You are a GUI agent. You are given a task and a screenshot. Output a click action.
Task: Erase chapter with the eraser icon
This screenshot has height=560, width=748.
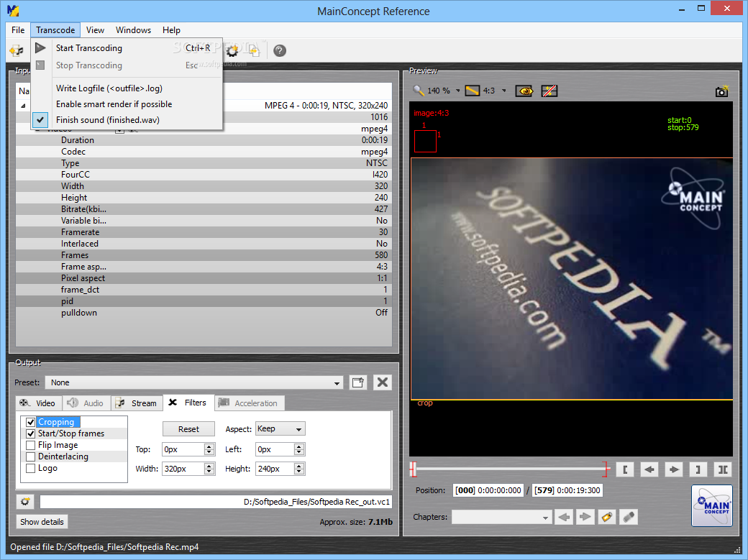(629, 517)
